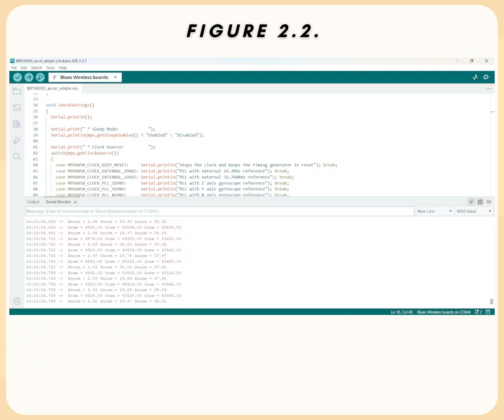Open the Tools menu
Image resolution: width=504 pixels, height=420 pixels.
(x=50, y=68)
